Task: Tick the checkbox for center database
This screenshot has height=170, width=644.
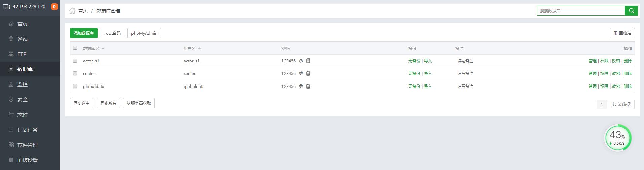Action: pyautogui.click(x=75, y=73)
